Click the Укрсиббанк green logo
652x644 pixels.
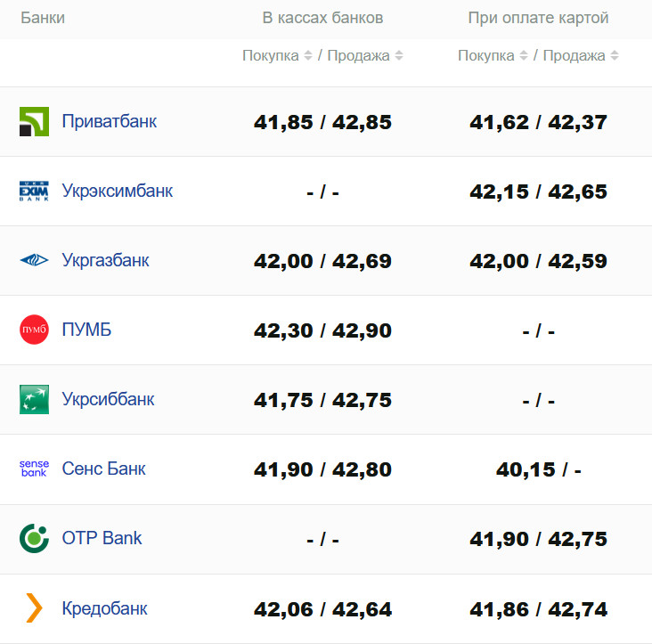tap(34, 400)
